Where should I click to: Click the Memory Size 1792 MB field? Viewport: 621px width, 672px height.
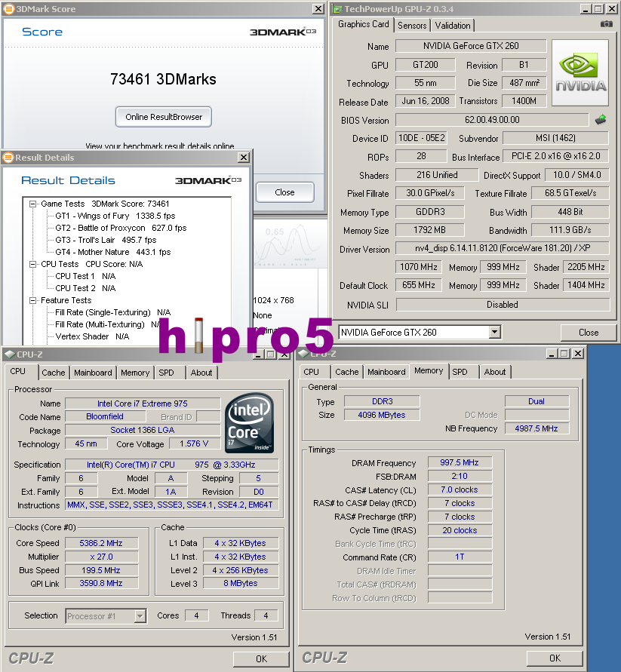(x=429, y=230)
